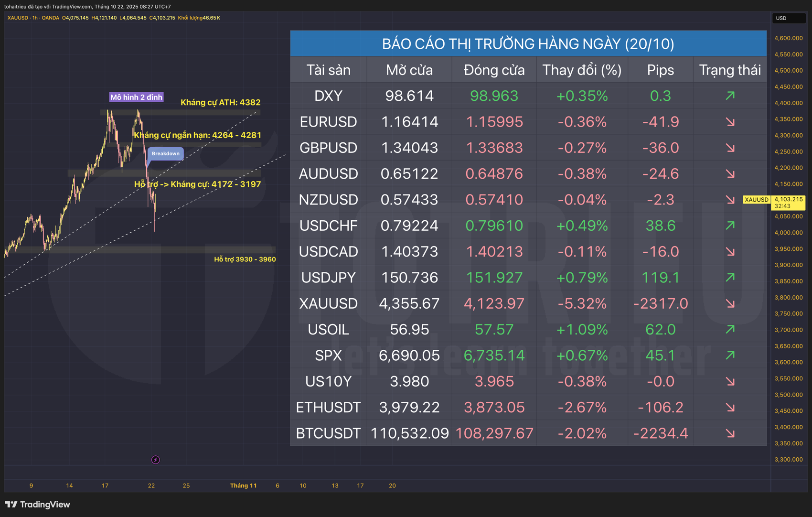Click the up arrow in USDJPY row
Image resolution: width=812 pixels, height=517 pixels.
[x=730, y=278]
